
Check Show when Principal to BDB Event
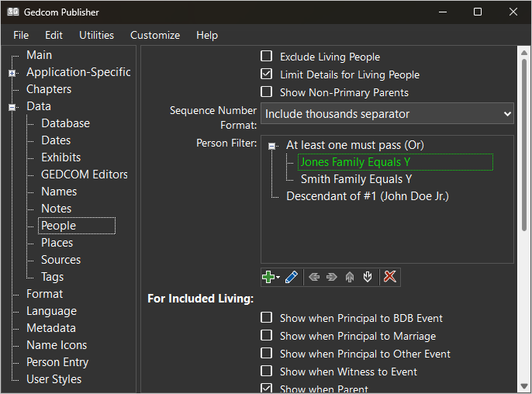266,317
